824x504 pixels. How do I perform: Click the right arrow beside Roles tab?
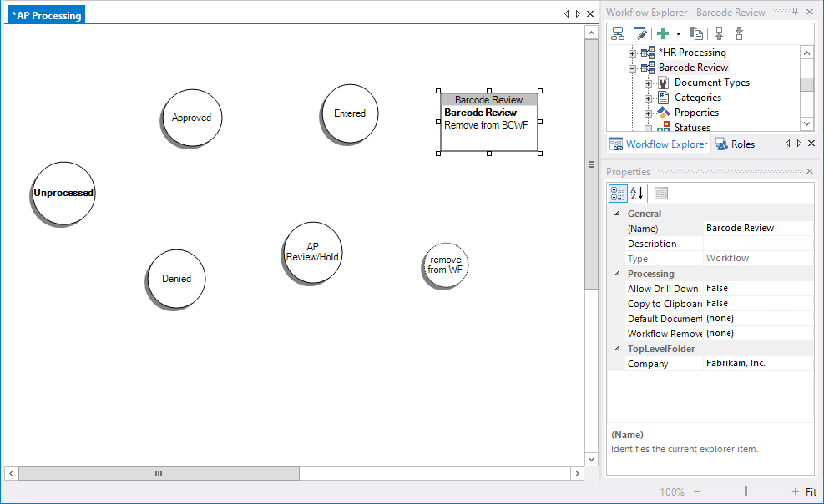coord(799,144)
